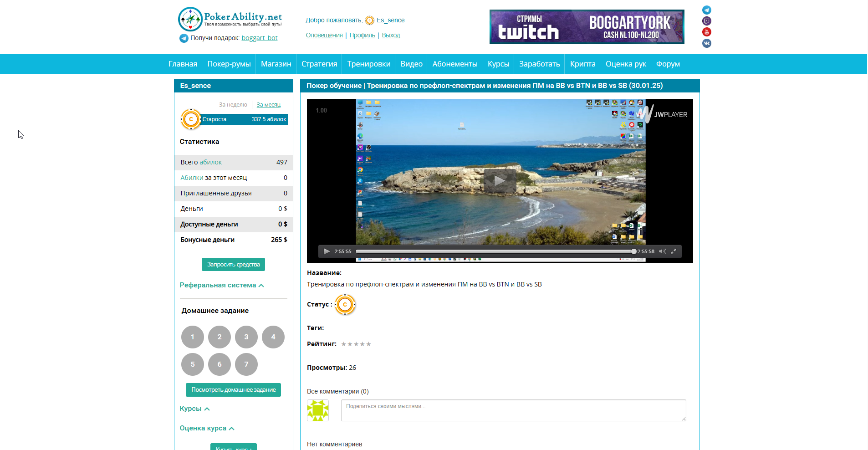Viewport: 868px width, 450px height.
Task: Click the 'Запросить средства' button
Action: (x=233, y=265)
